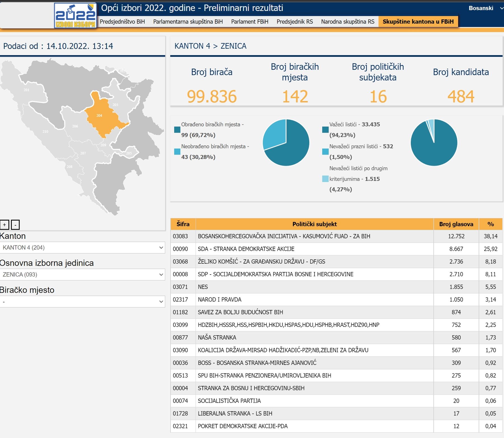Open the Kanton dropdown

82,248
